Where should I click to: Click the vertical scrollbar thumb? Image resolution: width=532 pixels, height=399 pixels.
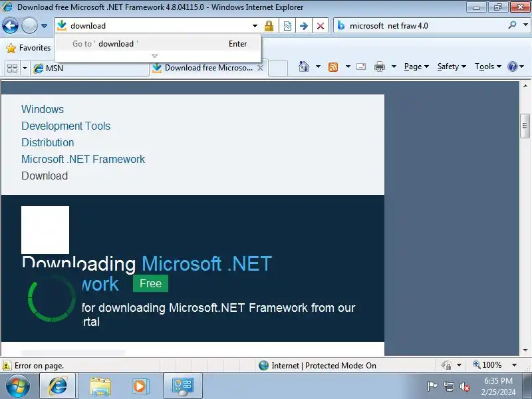click(x=525, y=126)
